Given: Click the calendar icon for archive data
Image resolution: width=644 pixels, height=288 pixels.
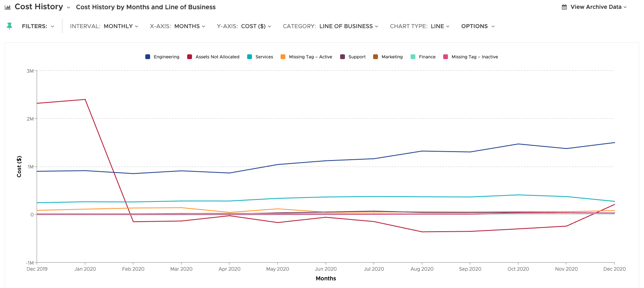Looking at the screenshot, I should click(564, 7).
